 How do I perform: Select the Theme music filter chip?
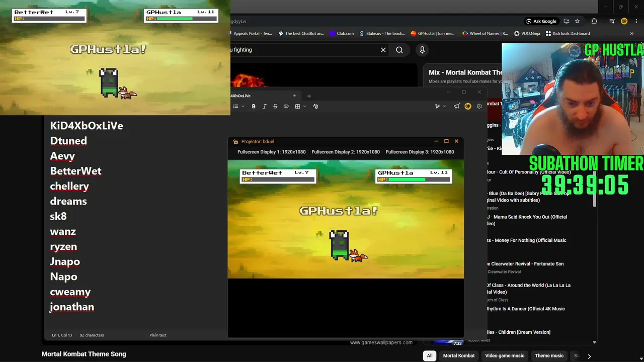pyautogui.click(x=549, y=356)
